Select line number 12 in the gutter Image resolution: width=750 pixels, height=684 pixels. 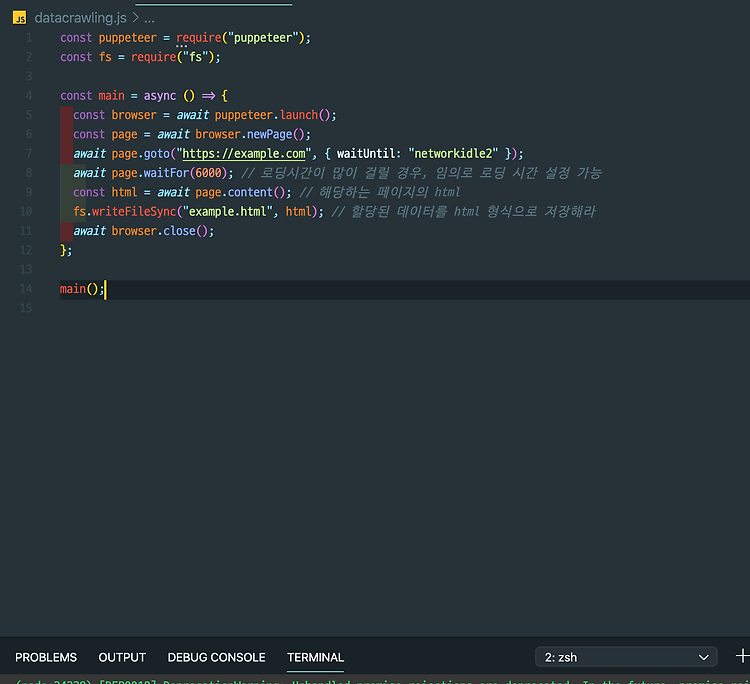click(x=26, y=250)
